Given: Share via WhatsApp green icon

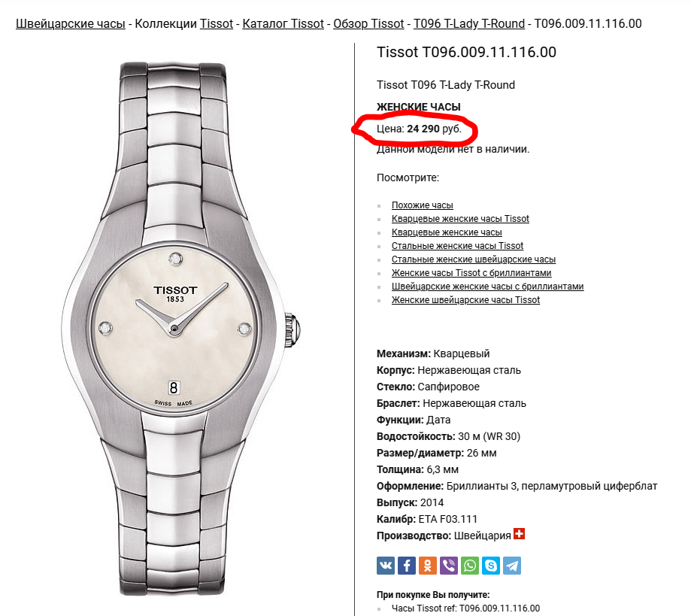Looking at the screenshot, I should 470,566.
